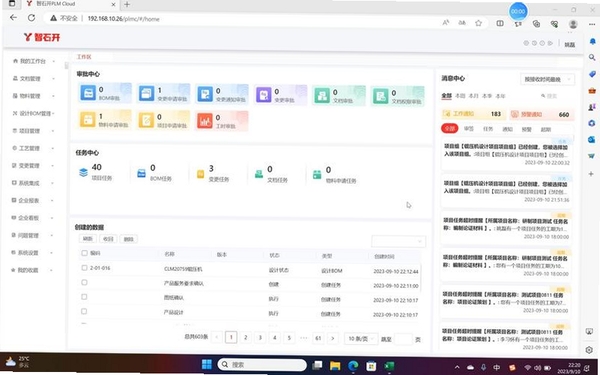Image resolution: width=600 pixels, height=375 pixels.
Task: Check the select-all checkbox in table header
Action: point(85,253)
